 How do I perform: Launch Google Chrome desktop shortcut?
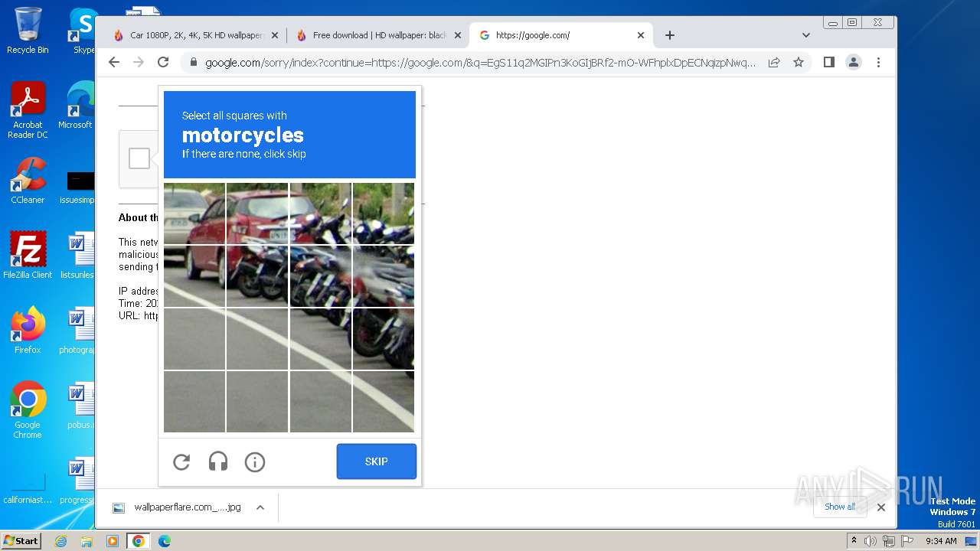28,409
